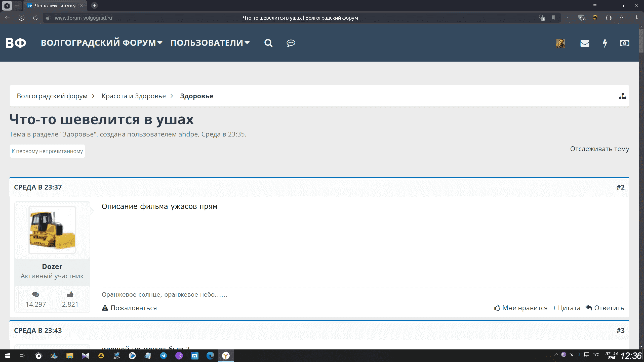Open the tab list dropdown arrow

[17, 6]
